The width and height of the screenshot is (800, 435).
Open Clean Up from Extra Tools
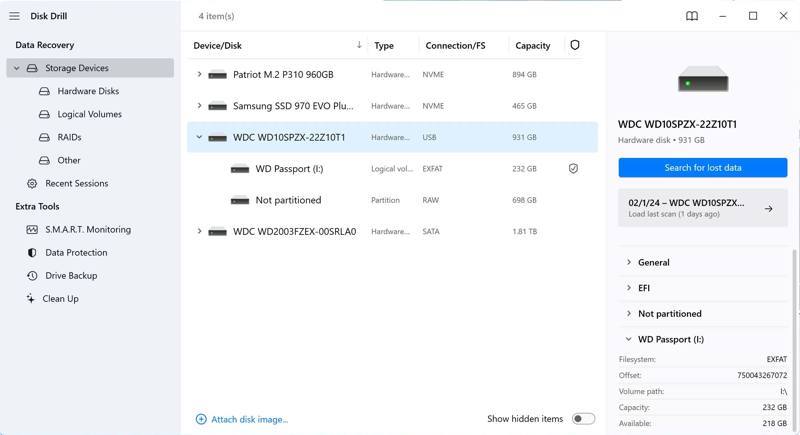(60, 298)
